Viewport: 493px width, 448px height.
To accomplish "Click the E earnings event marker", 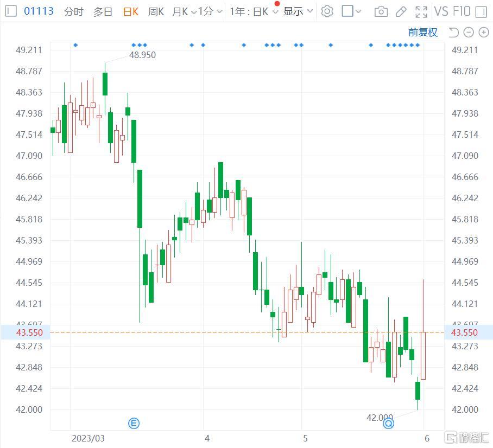I will pos(134,423).
